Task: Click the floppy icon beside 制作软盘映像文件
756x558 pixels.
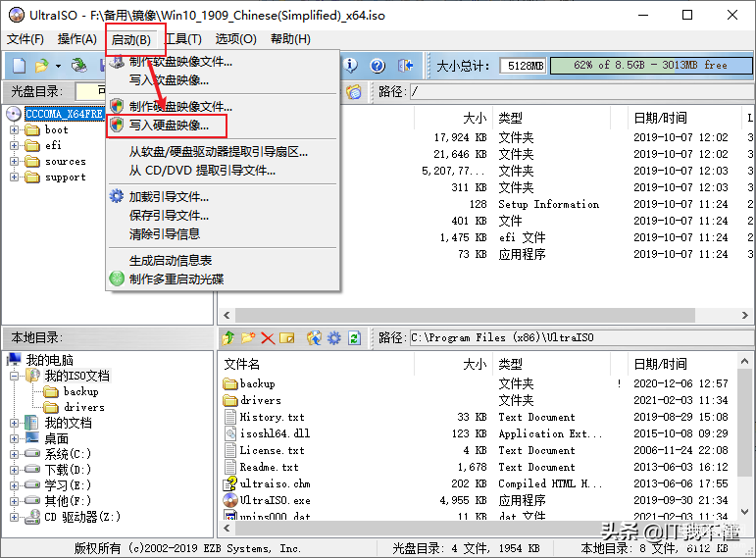Action: tap(117, 61)
